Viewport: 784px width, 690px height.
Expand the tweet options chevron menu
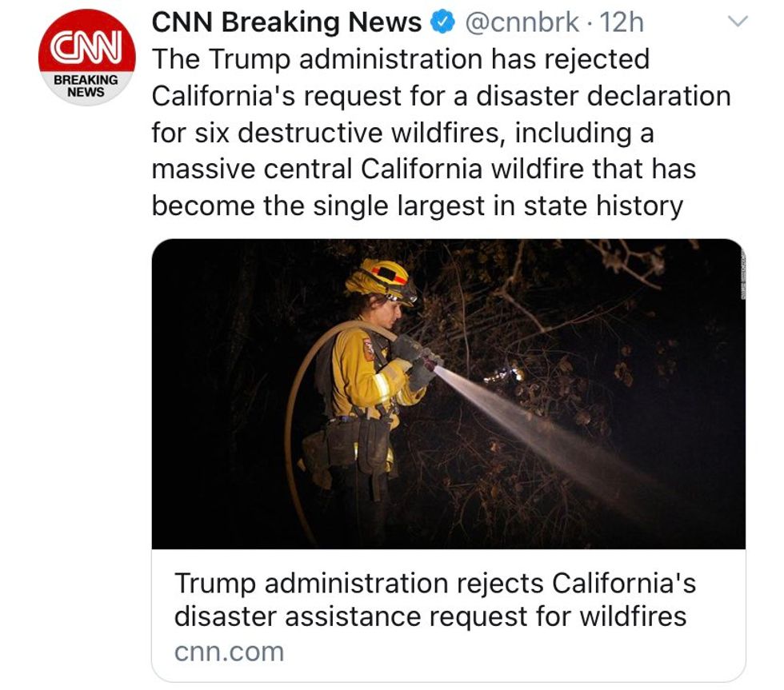pos(739,24)
